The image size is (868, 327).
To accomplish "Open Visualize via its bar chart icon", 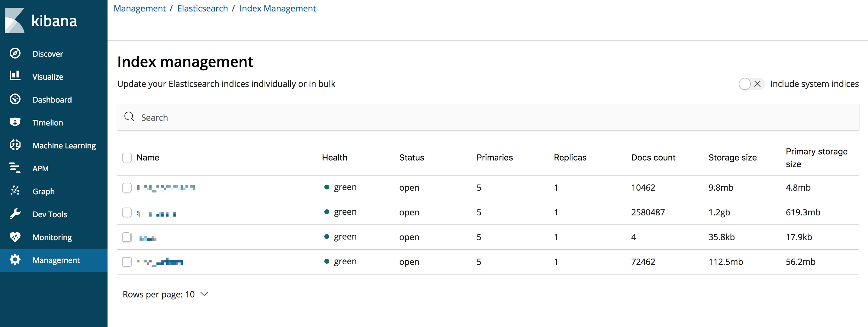I will pyautogui.click(x=15, y=76).
